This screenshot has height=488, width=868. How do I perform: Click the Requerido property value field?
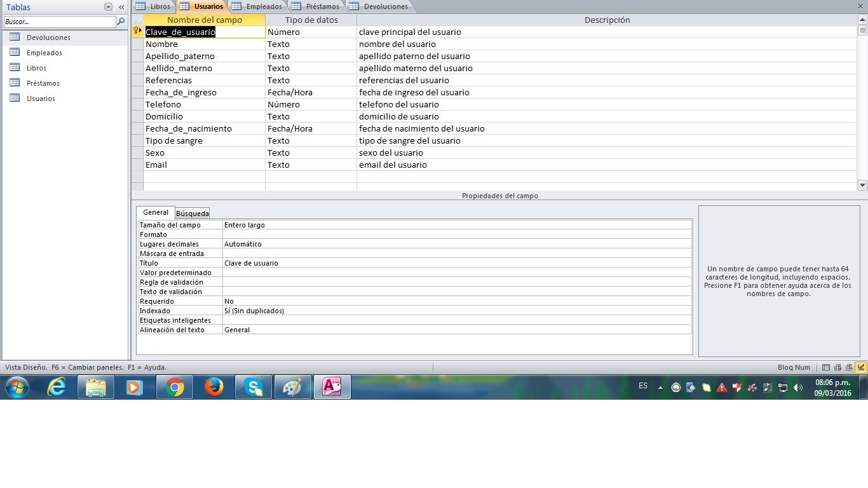(x=456, y=301)
